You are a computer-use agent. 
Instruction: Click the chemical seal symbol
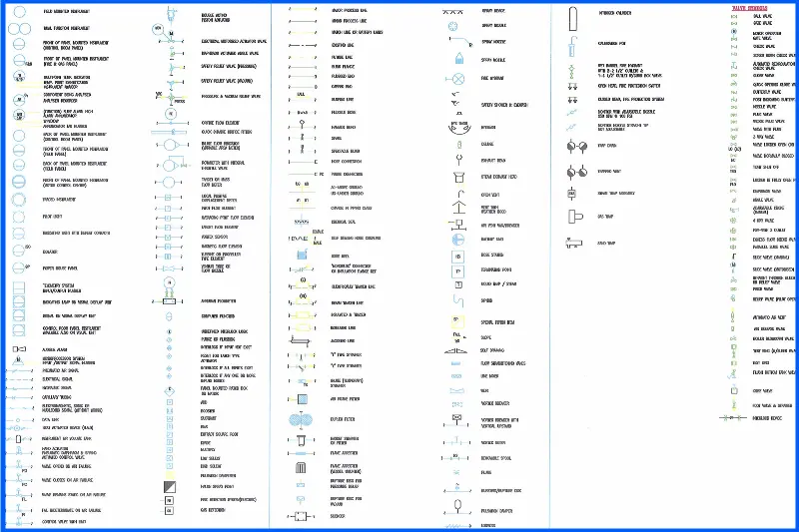(302, 222)
